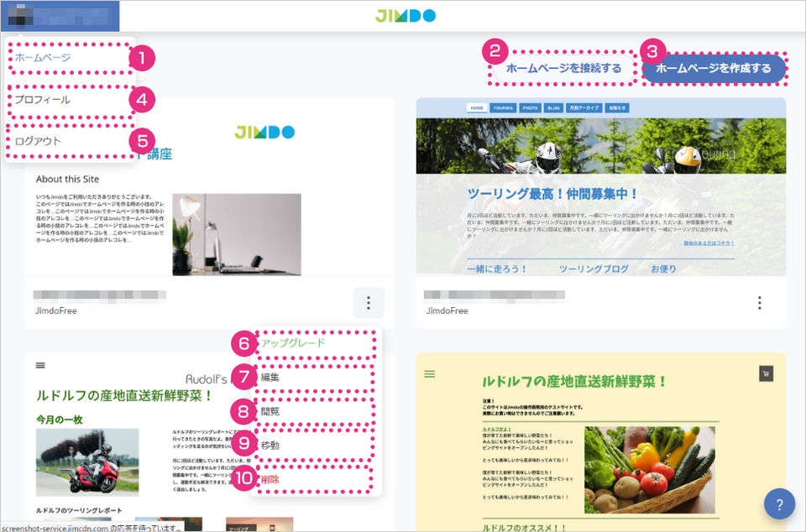Click the About this Site heading

(67, 180)
